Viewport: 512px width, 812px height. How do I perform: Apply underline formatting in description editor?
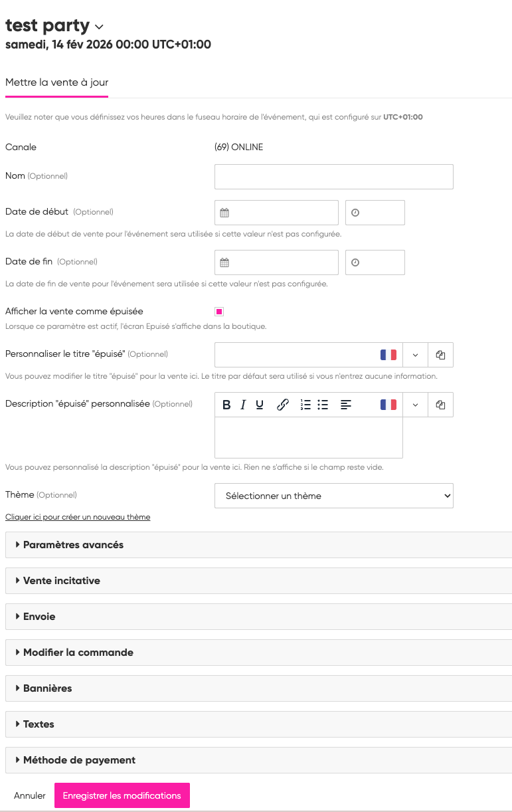coord(260,405)
